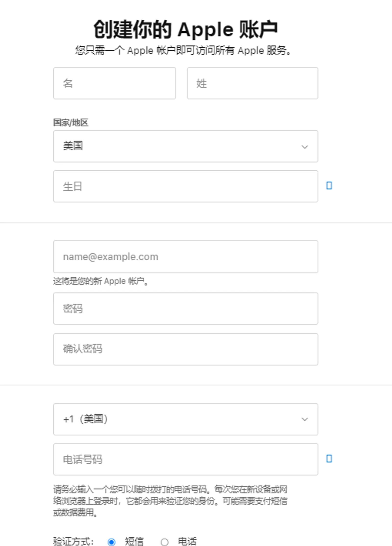This screenshot has height=546, width=392.
Task: Click the info icon beside 电话号码 field
Action: coord(329,458)
